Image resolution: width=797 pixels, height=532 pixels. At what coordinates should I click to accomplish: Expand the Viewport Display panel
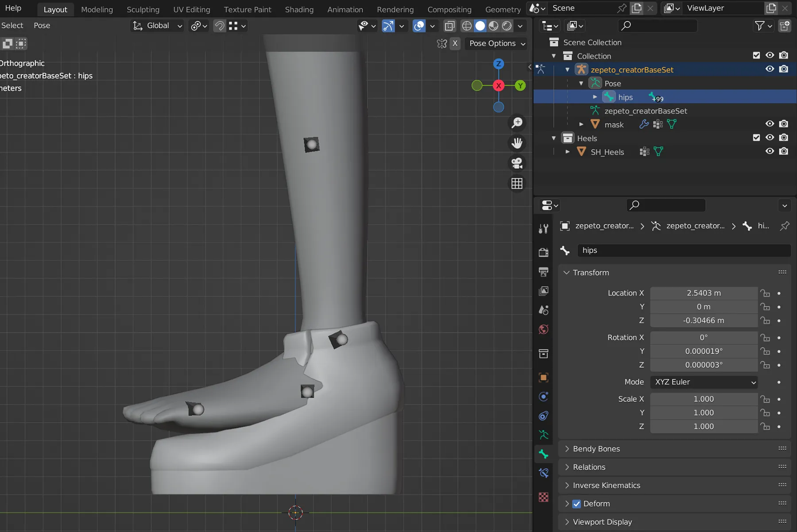click(567, 522)
